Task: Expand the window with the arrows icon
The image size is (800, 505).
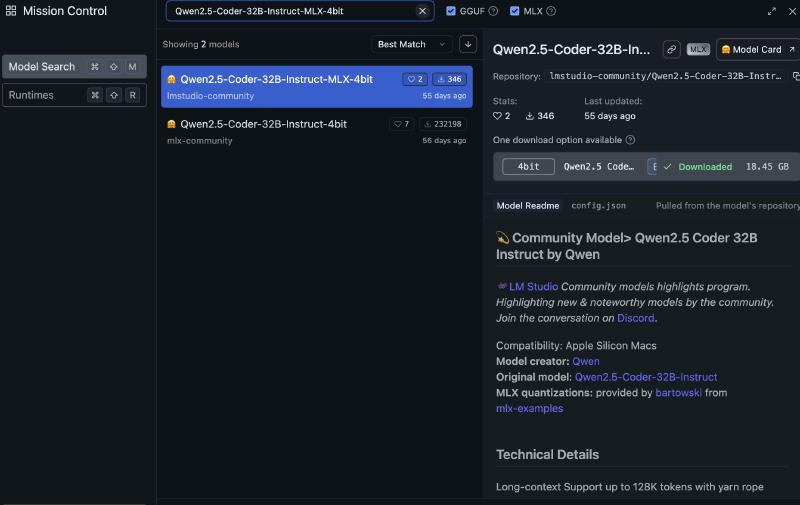Action: 771,11
